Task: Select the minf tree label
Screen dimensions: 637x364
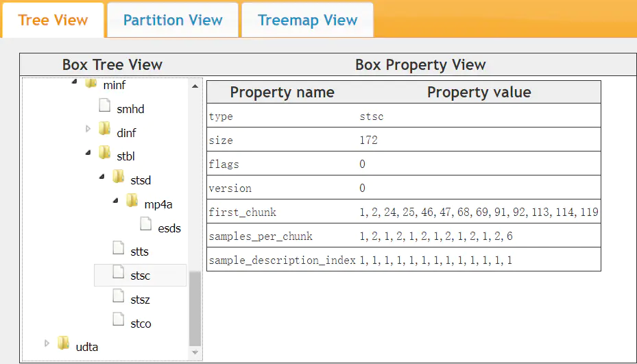Action: pyautogui.click(x=114, y=85)
